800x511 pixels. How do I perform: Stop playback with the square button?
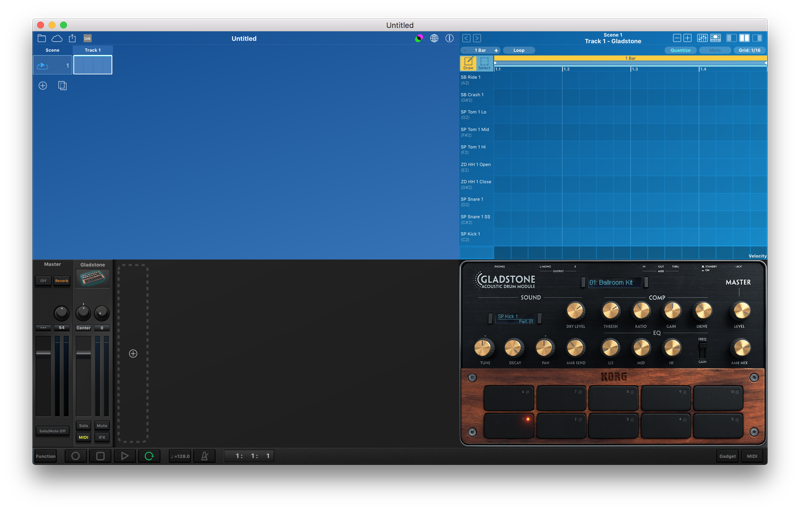coord(101,456)
